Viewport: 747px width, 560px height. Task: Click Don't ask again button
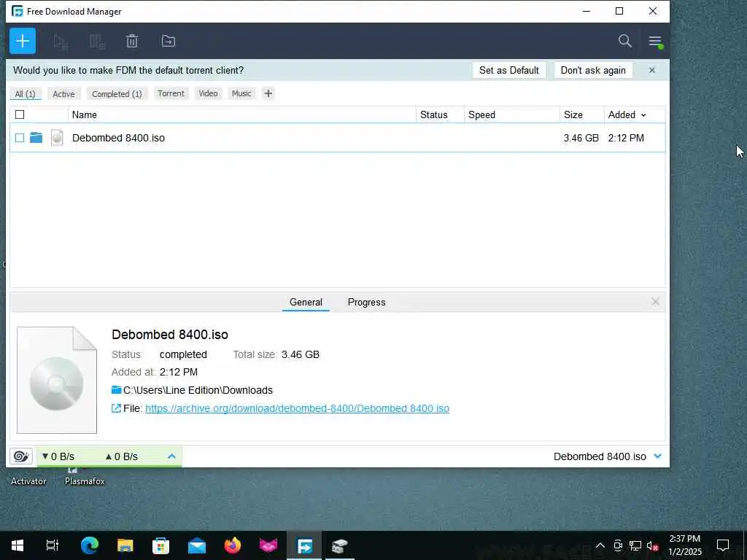(593, 71)
